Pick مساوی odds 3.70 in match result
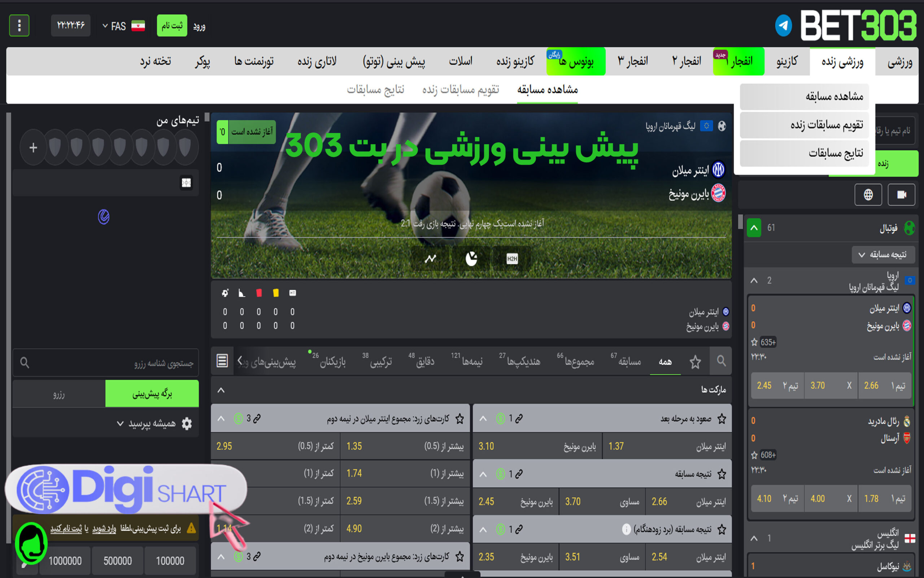 click(x=602, y=501)
